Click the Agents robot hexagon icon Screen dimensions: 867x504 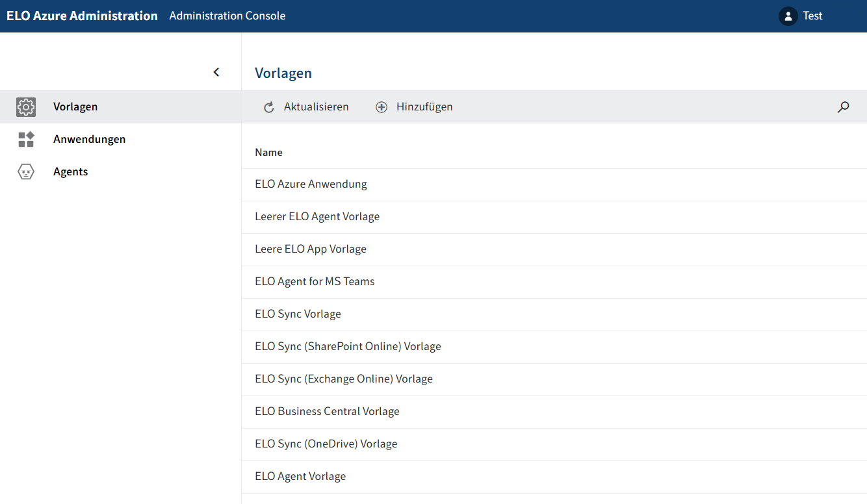click(x=26, y=171)
